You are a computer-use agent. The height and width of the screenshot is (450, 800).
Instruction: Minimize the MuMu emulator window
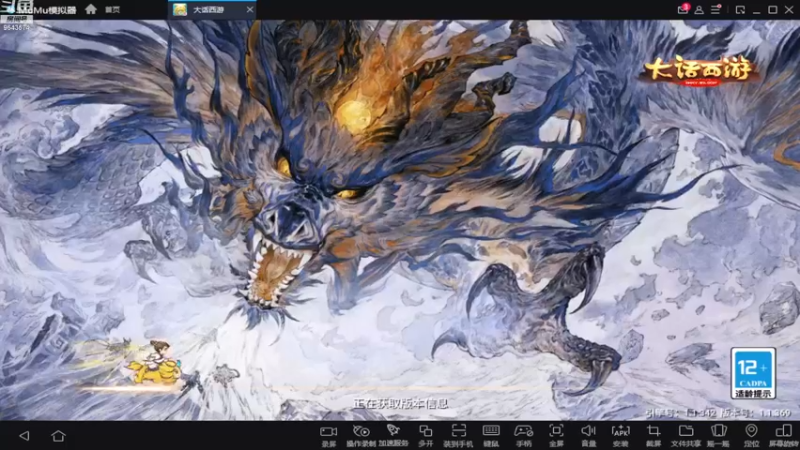(757, 10)
